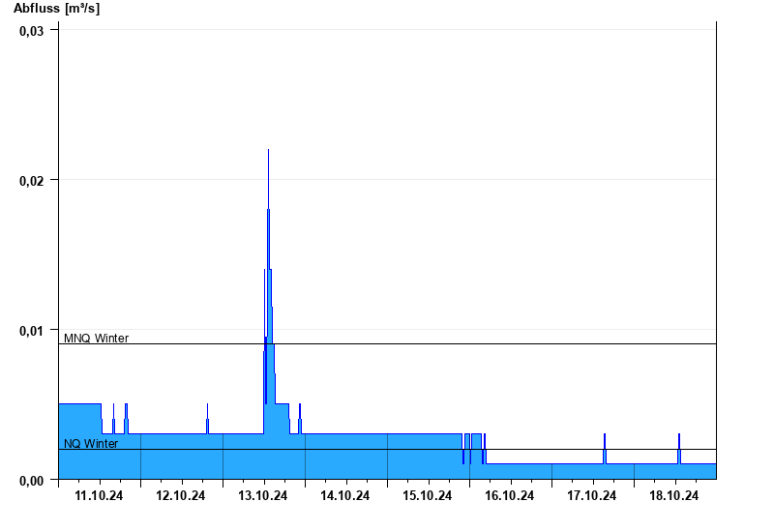Click the NQ Winter threshold label
Image resolution: width=774 pixels, height=532 pixels.
[x=91, y=444]
